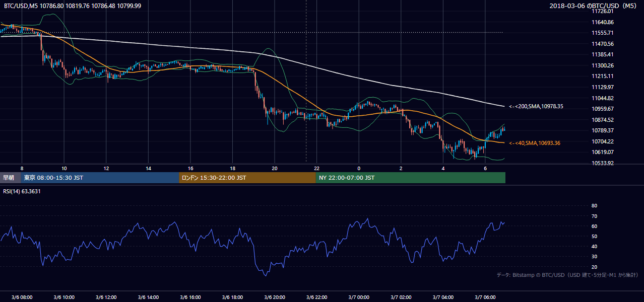Screen dimensions: 644x302
Task: Click price axis value 11640.86
Action: pos(603,22)
